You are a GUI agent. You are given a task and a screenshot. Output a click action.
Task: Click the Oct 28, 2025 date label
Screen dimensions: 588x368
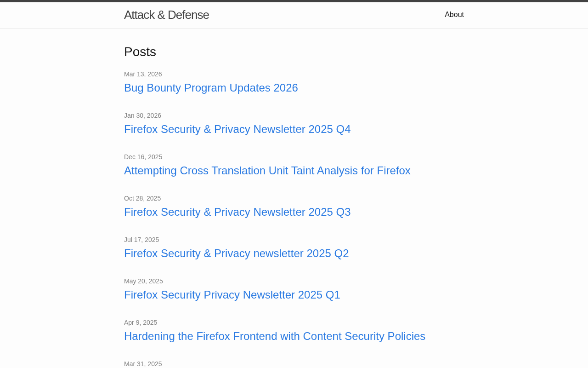[x=142, y=198]
